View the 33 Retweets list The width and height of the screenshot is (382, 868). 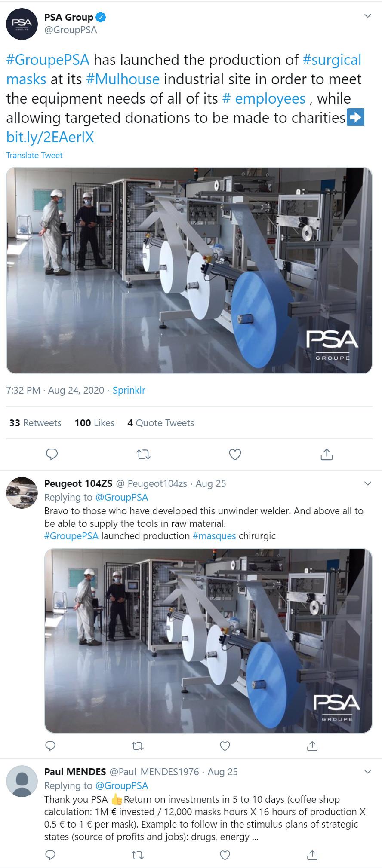pyautogui.click(x=35, y=423)
